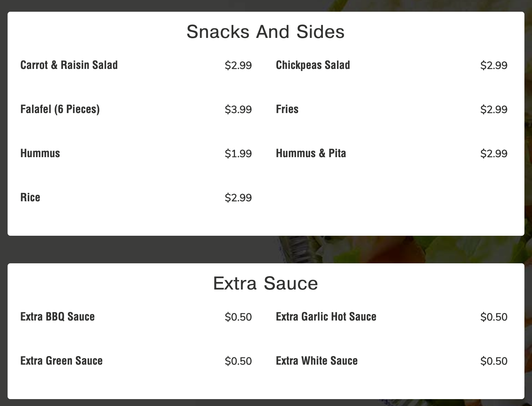Click the Snacks And Sides heading

point(265,32)
